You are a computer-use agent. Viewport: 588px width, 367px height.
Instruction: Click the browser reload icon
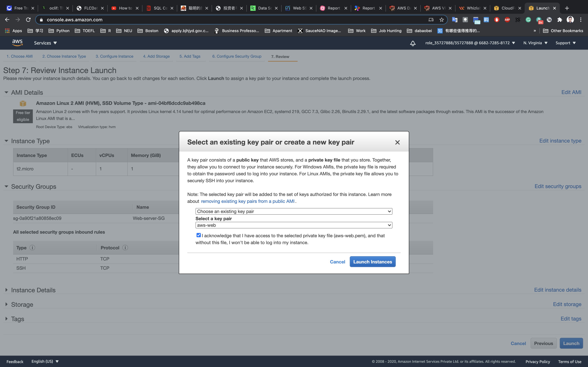coord(28,20)
